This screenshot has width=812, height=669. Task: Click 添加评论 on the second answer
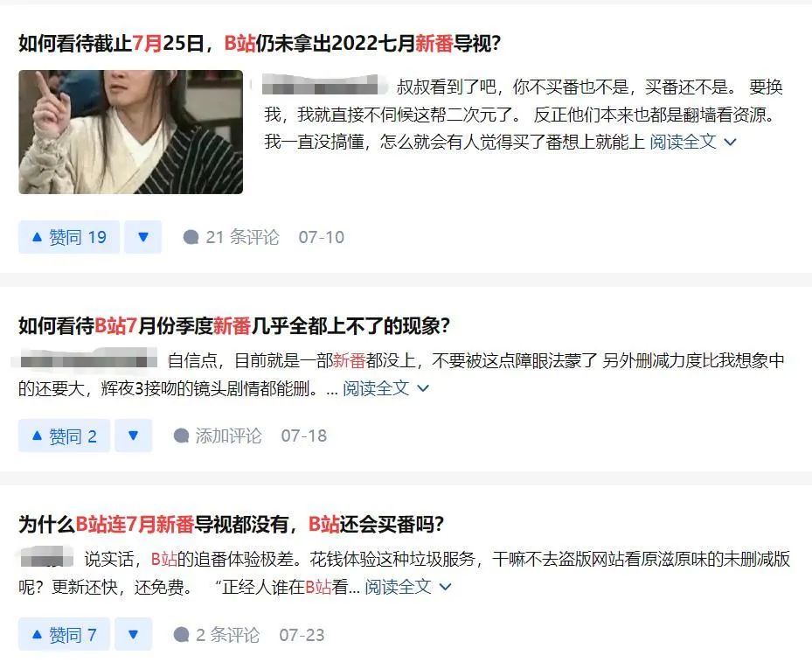[x=218, y=436]
